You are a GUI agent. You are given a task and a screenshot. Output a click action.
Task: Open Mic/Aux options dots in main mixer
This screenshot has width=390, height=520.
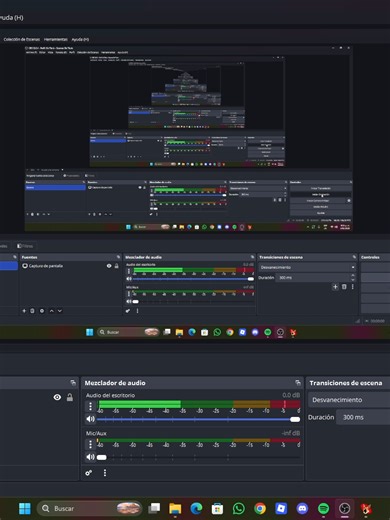click(x=90, y=444)
